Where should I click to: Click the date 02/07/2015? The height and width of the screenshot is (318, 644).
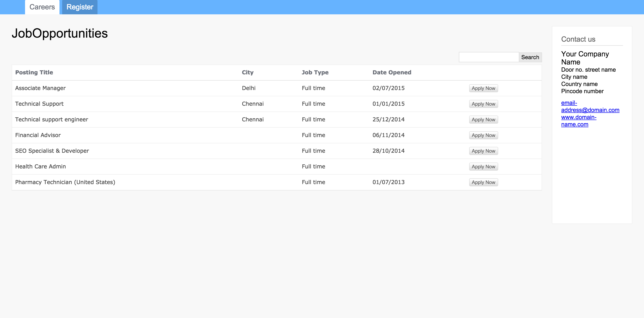click(x=388, y=88)
